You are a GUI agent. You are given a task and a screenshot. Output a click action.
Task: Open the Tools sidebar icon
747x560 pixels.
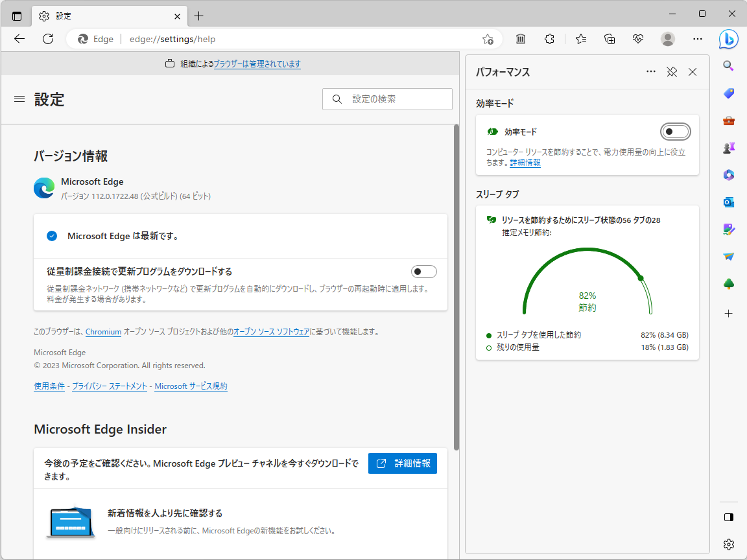pos(728,121)
